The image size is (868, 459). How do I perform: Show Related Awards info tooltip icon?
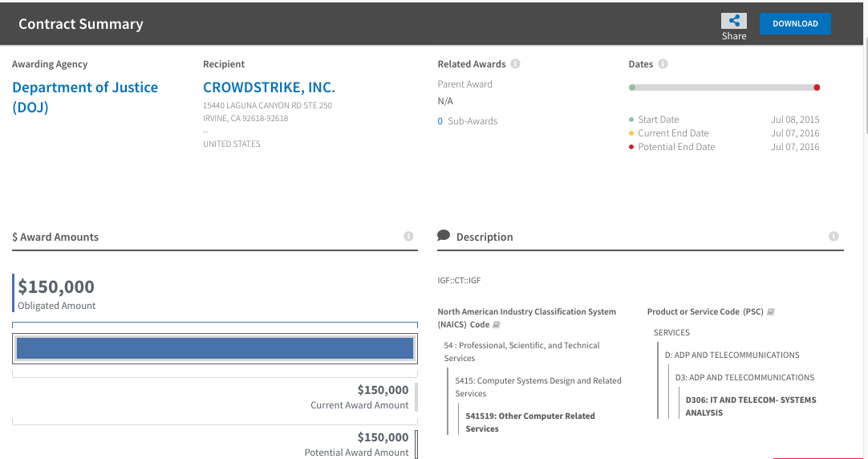pos(515,63)
